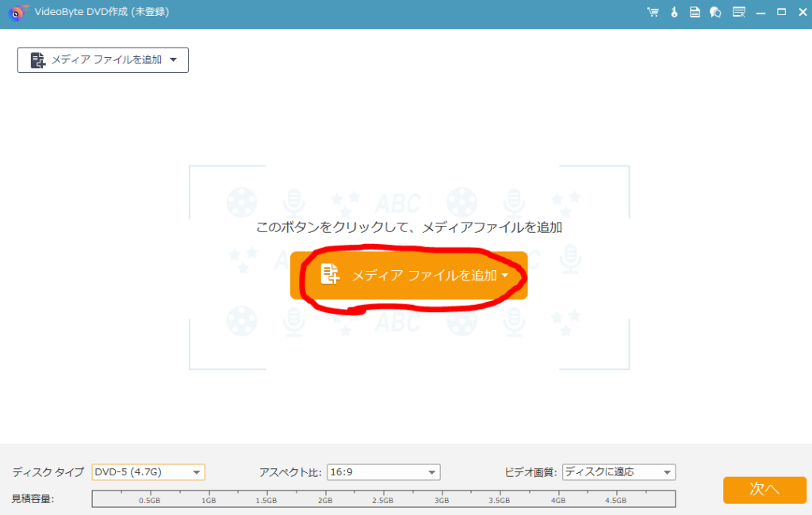The image size is (812, 515).
Task: Open the title bar menu panel icon
Action: coord(739,12)
